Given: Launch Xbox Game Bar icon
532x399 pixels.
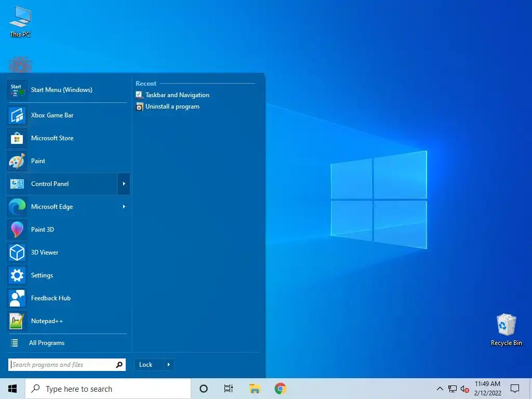Looking at the screenshot, I should [x=17, y=115].
